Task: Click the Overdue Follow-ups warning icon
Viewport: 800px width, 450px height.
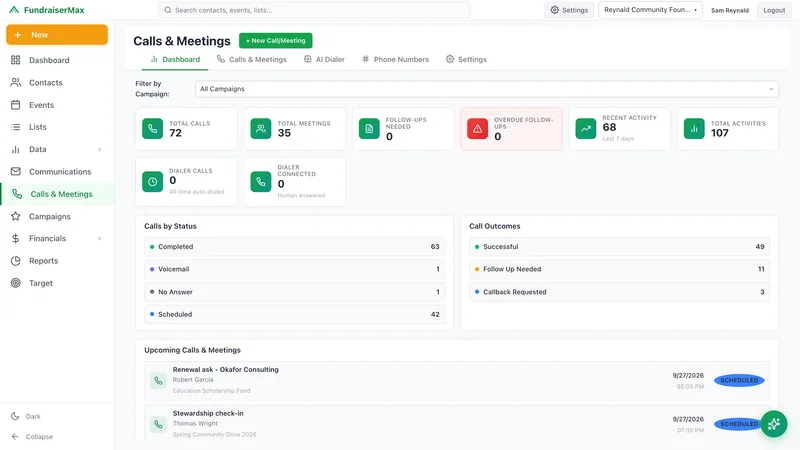Action: 478,129
